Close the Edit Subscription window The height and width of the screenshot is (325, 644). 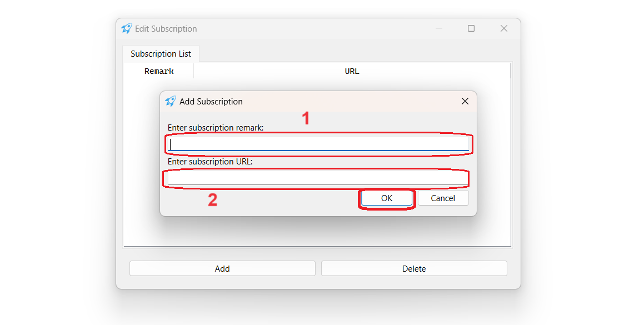[504, 29]
